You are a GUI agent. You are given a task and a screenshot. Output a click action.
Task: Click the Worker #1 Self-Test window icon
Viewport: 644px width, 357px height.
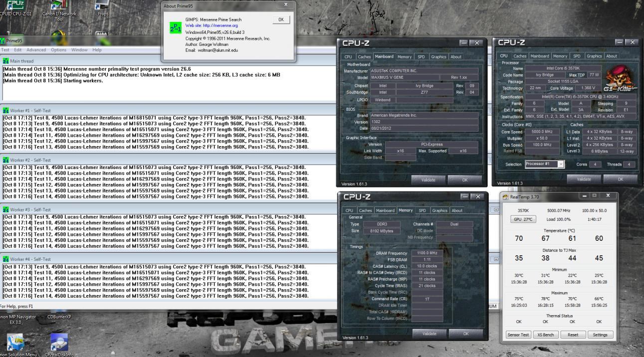(5, 110)
